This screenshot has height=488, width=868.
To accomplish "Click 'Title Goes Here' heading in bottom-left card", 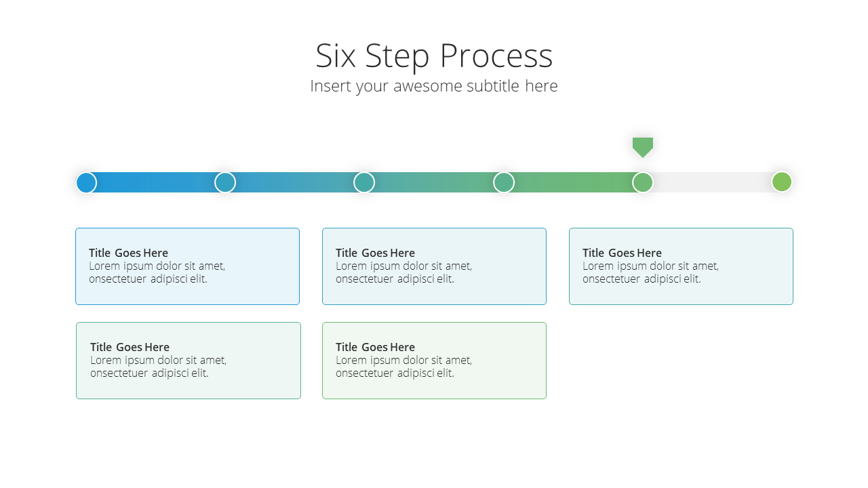I will 130,347.
